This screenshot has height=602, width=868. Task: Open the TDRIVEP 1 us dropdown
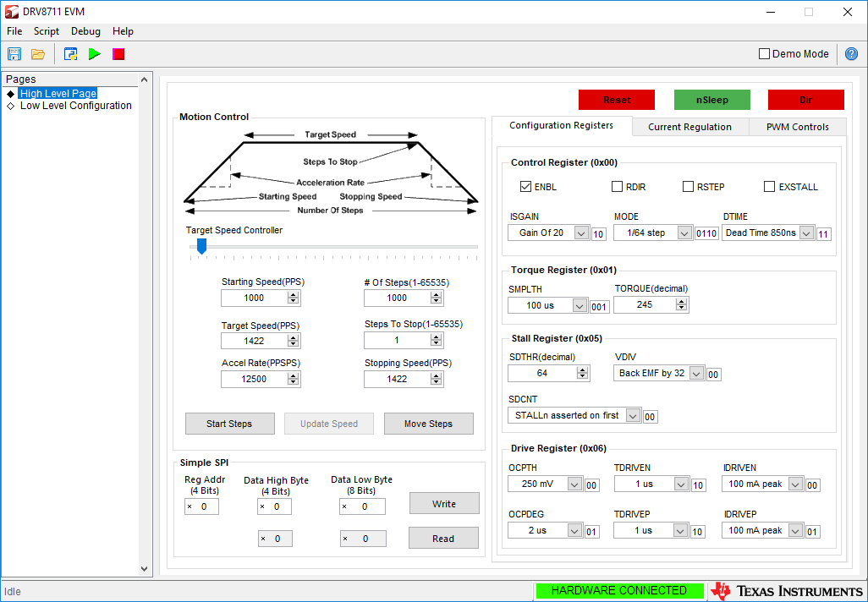click(651, 531)
